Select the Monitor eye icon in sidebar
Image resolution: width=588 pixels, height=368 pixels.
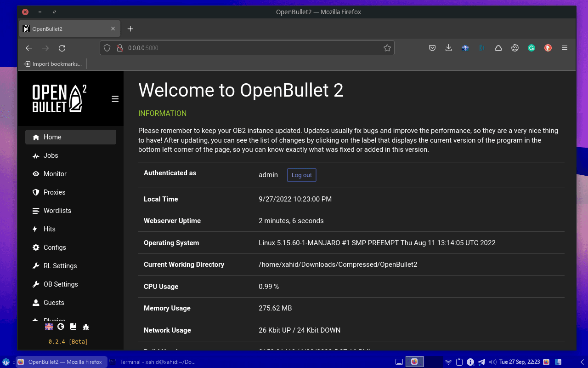tap(35, 174)
